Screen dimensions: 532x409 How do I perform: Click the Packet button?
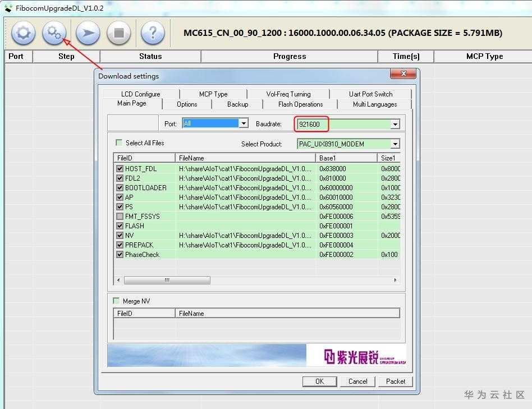pos(395,382)
